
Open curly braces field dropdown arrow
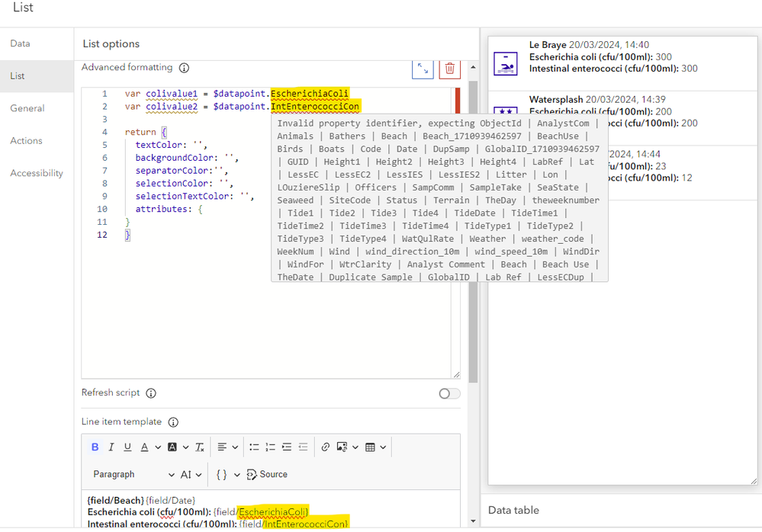click(x=236, y=475)
